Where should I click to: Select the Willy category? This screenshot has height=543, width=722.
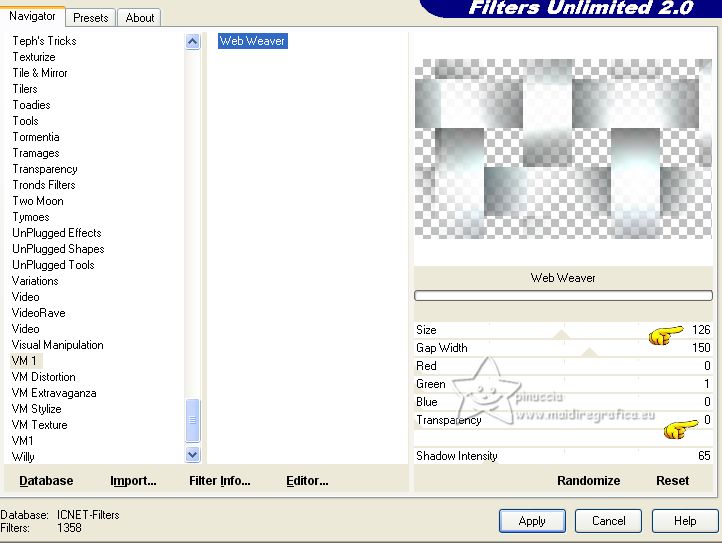[23, 457]
